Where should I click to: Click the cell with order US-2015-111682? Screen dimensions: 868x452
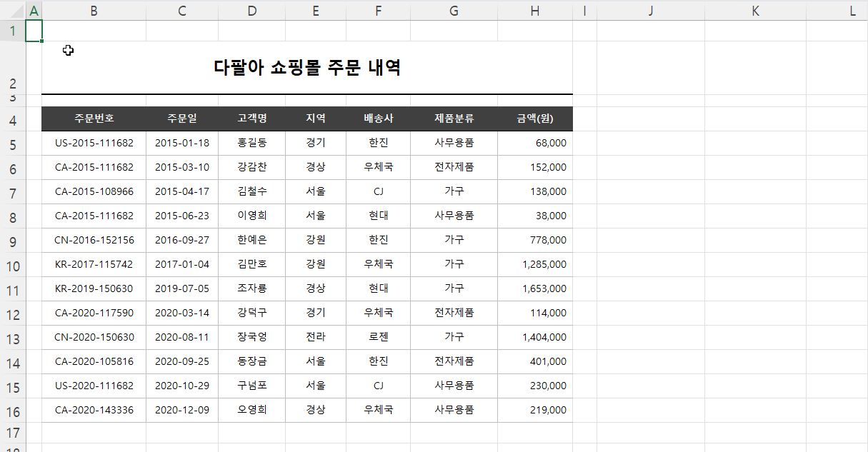(x=94, y=143)
